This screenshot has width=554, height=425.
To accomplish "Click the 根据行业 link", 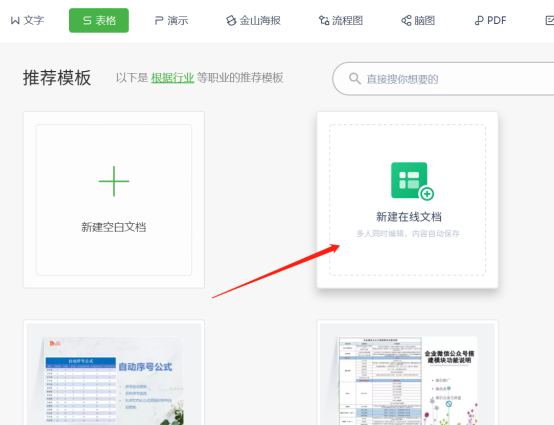I will click(x=172, y=78).
